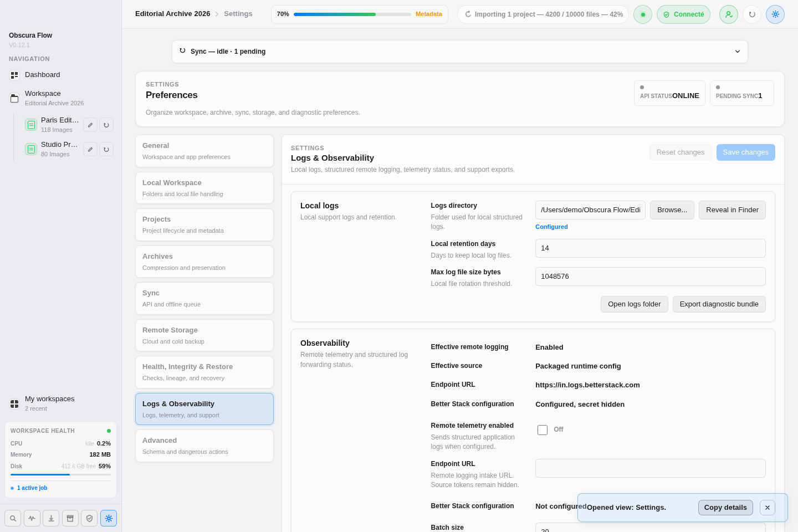The width and height of the screenshot is (798, 532).
Task: Click Editorial Archive 2026 breadcrumb
Action: pyautogui.click(x=173, y=14)
